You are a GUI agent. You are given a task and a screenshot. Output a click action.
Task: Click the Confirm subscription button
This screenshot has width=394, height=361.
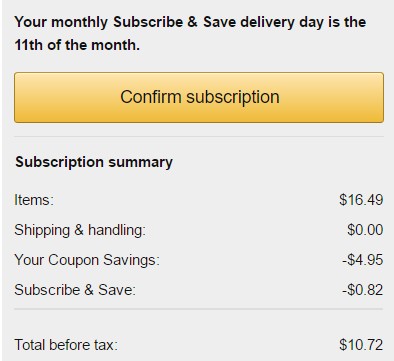pyautogui.click(x=199, y=97)
